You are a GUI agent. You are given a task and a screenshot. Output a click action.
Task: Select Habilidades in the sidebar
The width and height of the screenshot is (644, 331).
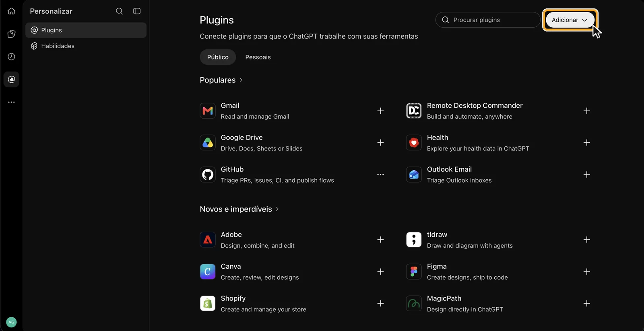[86, 46]
